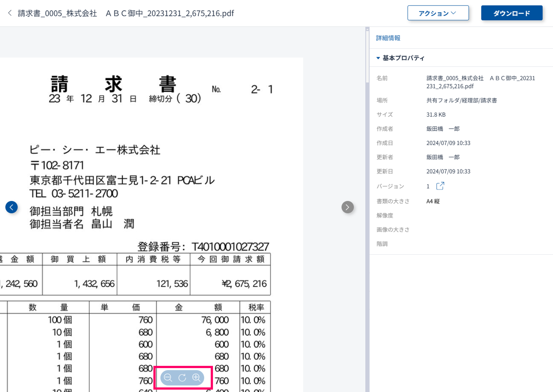Zoom out the invoice preview
Screen dimensions: 553x392
(168, 377)
